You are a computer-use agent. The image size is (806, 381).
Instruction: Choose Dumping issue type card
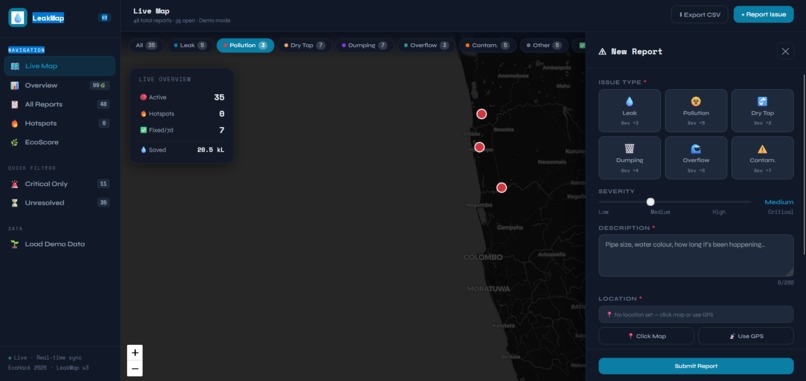click(x=630, y=158)
